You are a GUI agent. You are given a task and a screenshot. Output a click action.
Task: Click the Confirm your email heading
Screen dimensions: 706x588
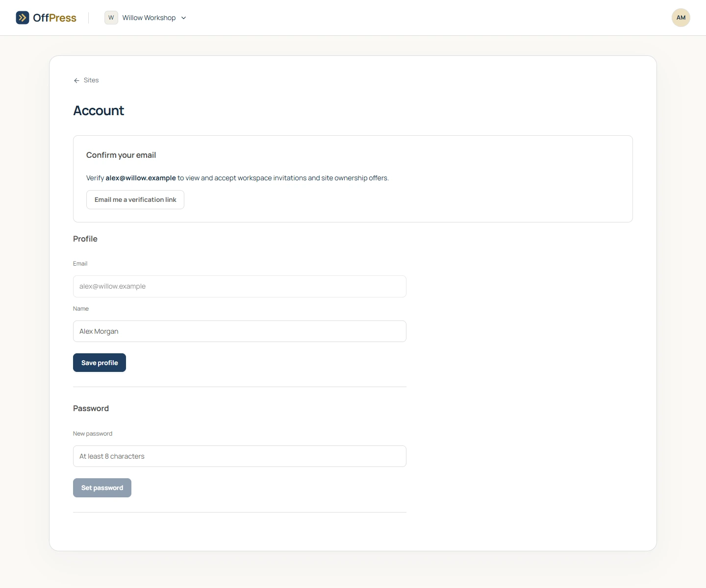point(121,155)
